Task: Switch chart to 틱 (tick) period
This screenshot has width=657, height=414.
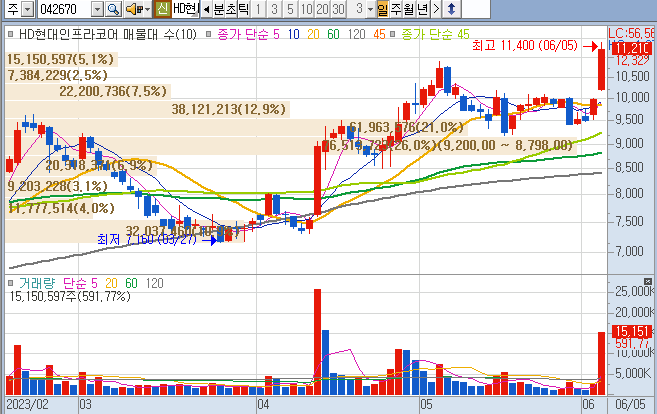Action: (x=243, y=9)
